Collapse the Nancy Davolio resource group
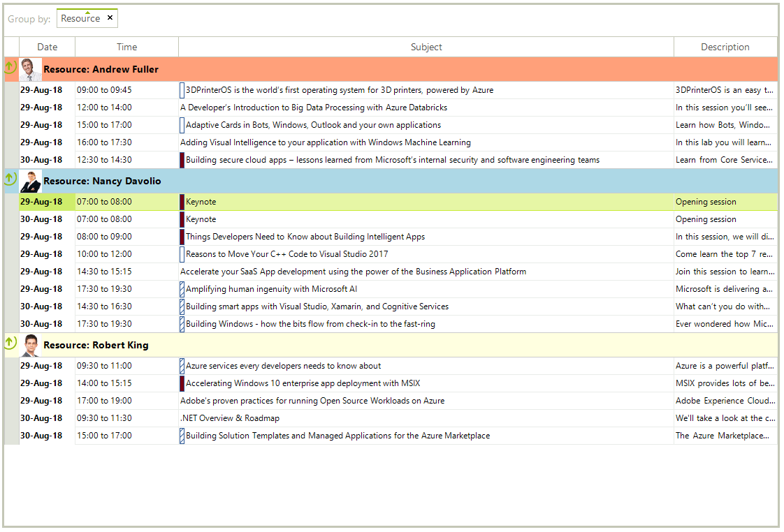Image resolution: width=784 pixels, height=532 pixels. pyautogui.click(x=10, y=179)
